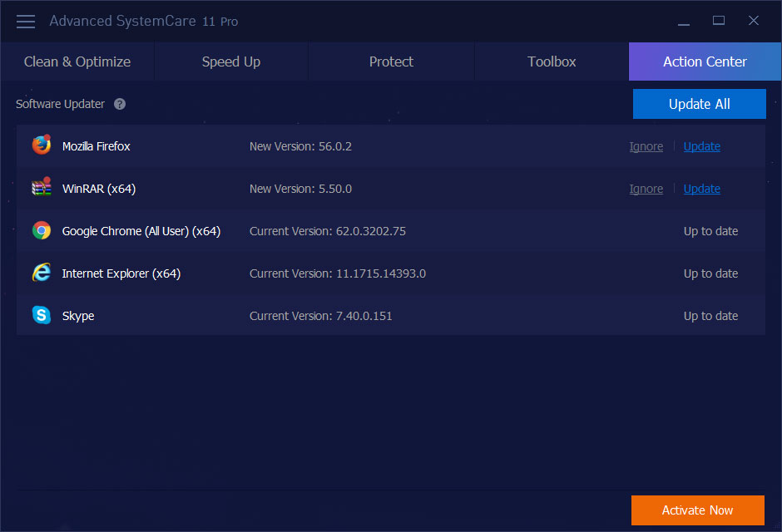Update WinRAR (x64) to 5.50.0
Screen dimensions: 782x532
(701, 189)
